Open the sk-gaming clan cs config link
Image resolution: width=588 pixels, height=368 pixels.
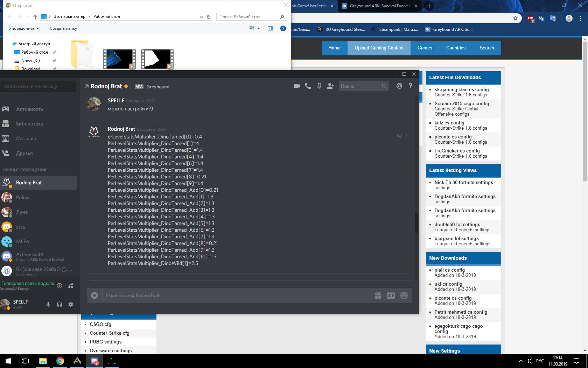(461, 89)
